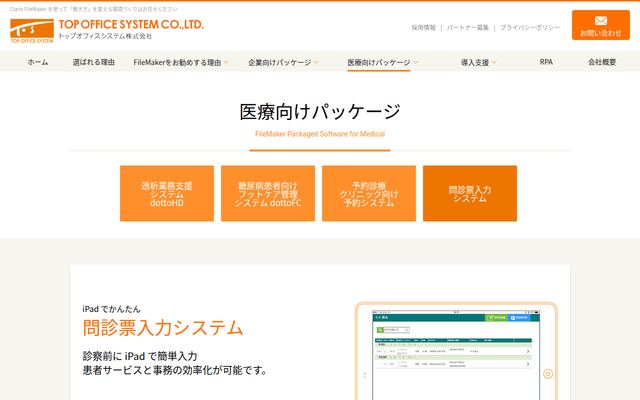Click the 患者サービスと事務の効率化が可能です text
Screen dimensions: 640x400
click(175, 370)
